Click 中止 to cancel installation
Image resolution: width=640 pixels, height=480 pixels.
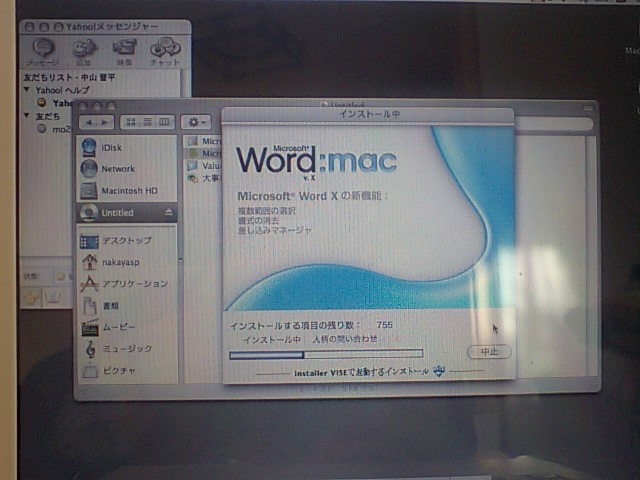pyautogui.click(x=489, y=351)
